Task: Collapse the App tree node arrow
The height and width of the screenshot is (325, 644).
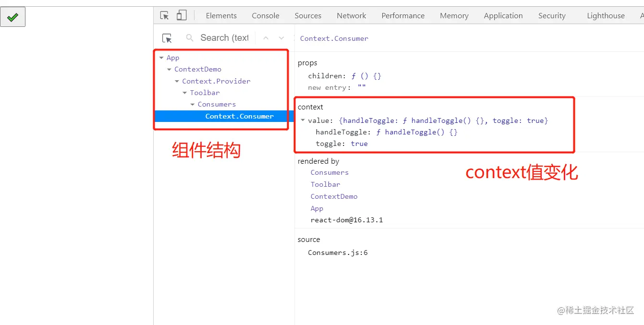Action: tap(161, 58)
